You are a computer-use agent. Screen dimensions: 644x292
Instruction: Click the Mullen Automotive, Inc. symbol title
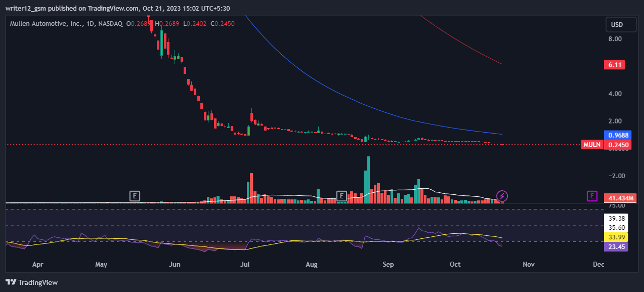(48, 23)
